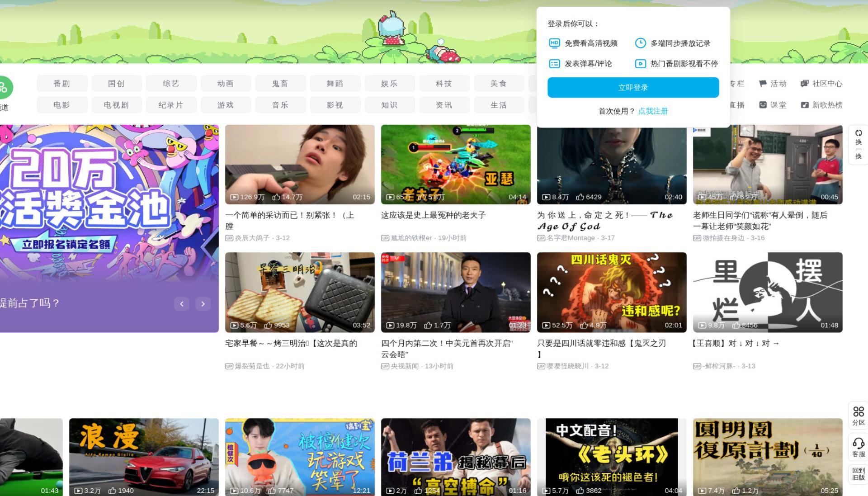Open the 影视 category
The height and width of the screenshot is (496, 868).
click(x=335, y=105)
